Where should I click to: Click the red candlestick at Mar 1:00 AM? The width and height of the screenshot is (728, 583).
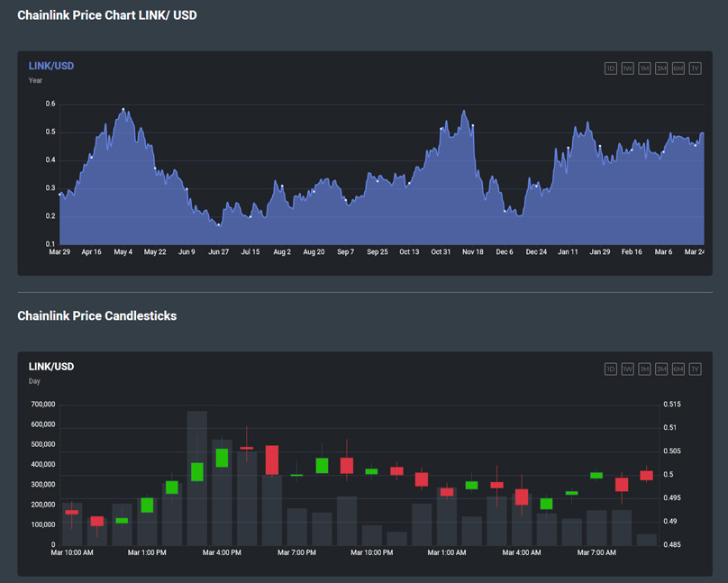[x=447, y=492]
